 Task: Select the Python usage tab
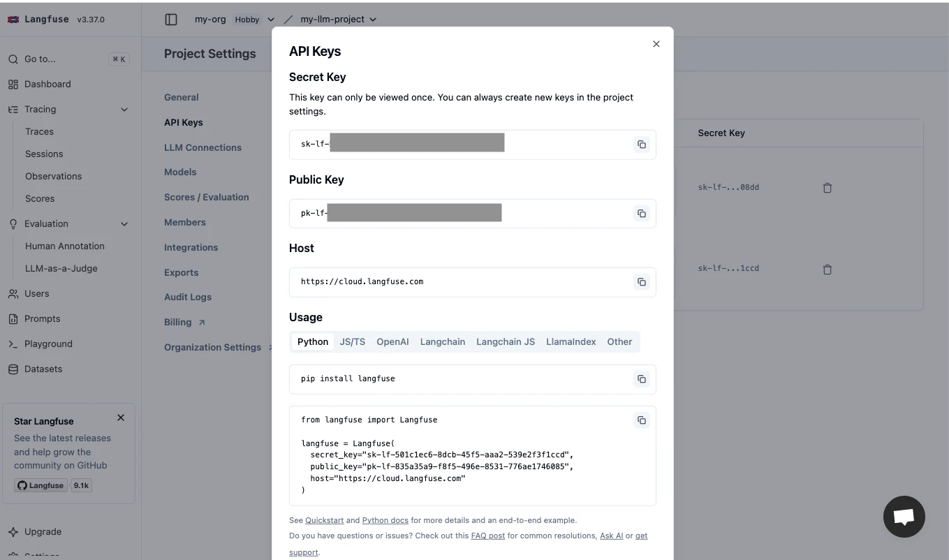tap(313, 342)
